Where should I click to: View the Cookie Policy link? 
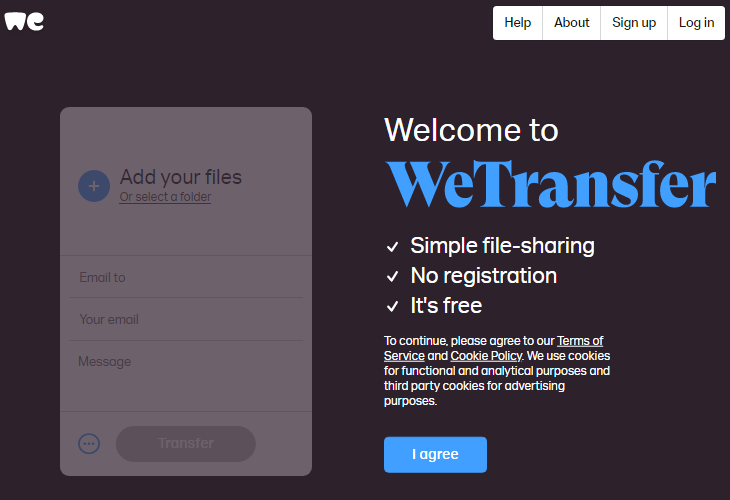(x=485, y=356)
